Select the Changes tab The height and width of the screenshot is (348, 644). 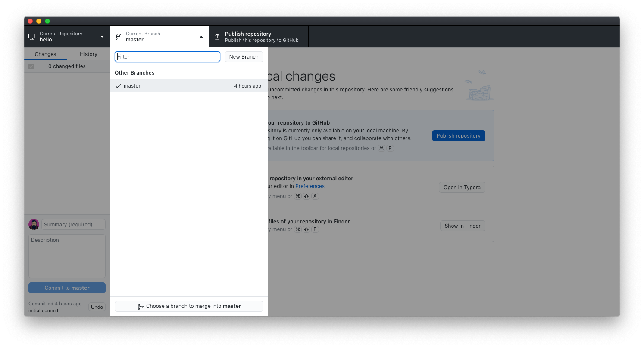coord(45,54)
